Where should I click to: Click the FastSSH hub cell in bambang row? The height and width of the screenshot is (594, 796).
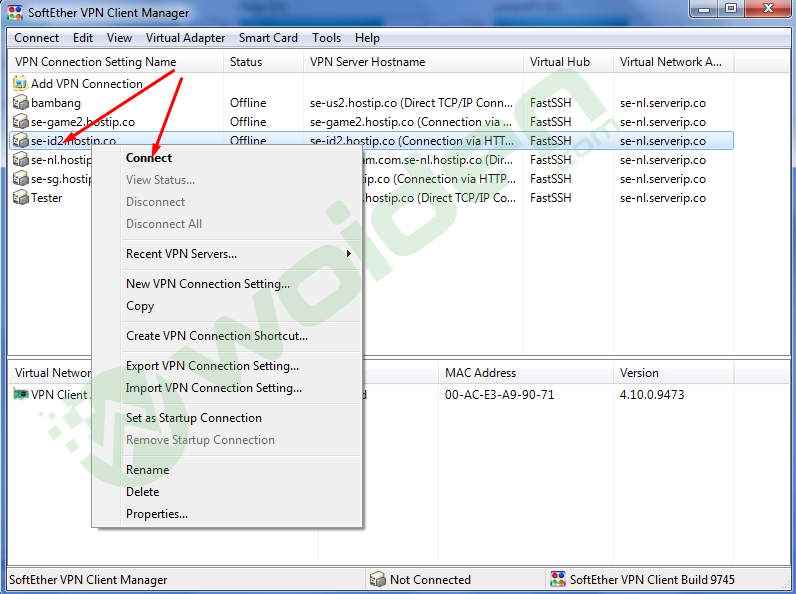[x=550, y=103]
